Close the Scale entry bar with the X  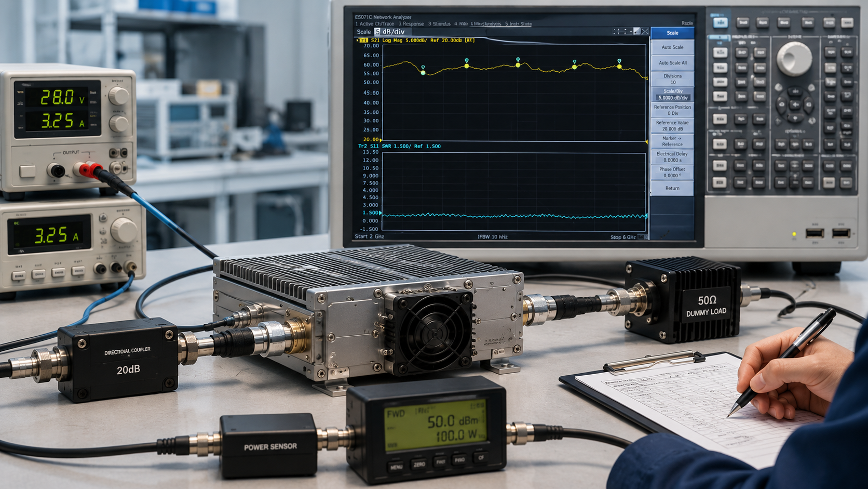[645, 32]
